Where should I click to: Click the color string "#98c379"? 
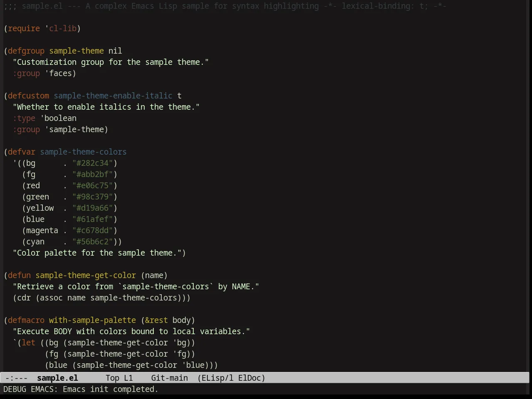pos(92,197)
